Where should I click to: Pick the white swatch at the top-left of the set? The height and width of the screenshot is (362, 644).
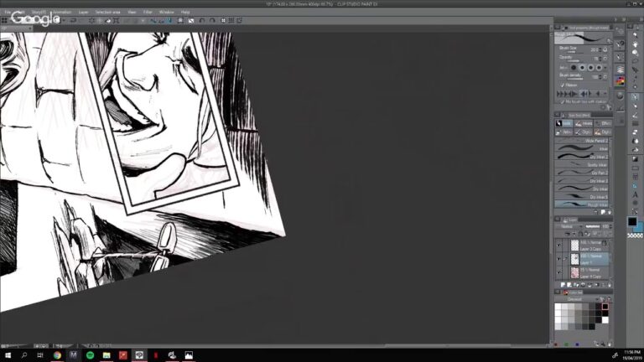coord(558,307)
